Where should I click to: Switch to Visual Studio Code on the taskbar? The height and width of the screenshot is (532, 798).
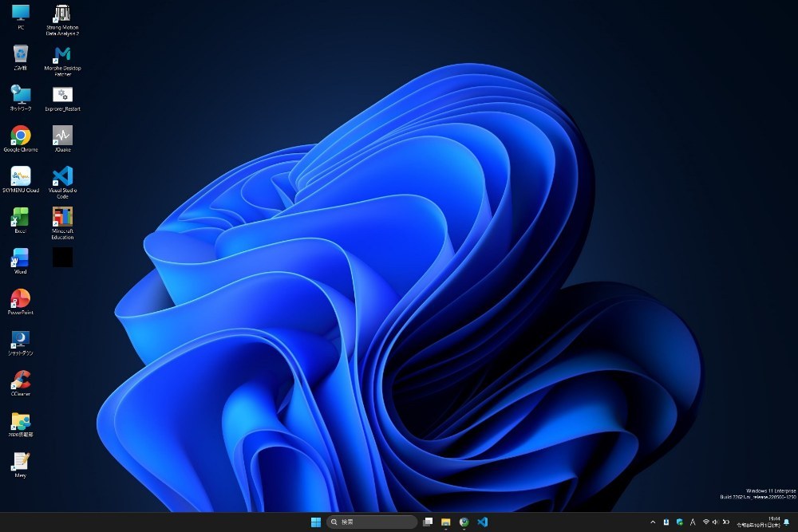pyautogui.click(x=483, y=522)
